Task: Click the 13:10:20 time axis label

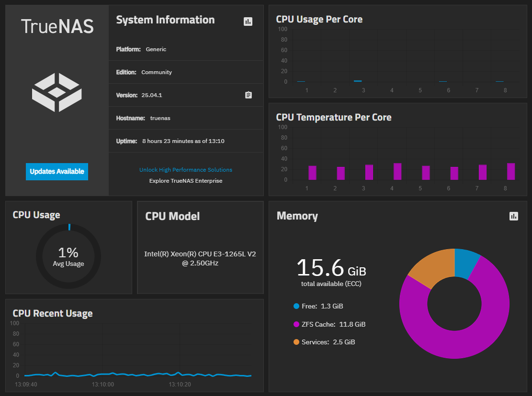Action: click(180, 385)
